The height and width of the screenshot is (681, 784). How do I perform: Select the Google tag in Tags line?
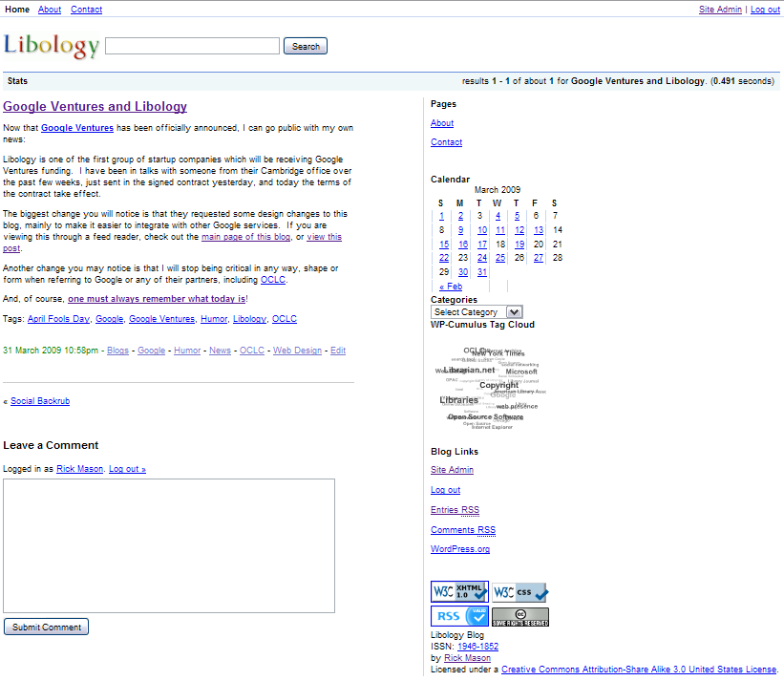[x=109, y=318]
